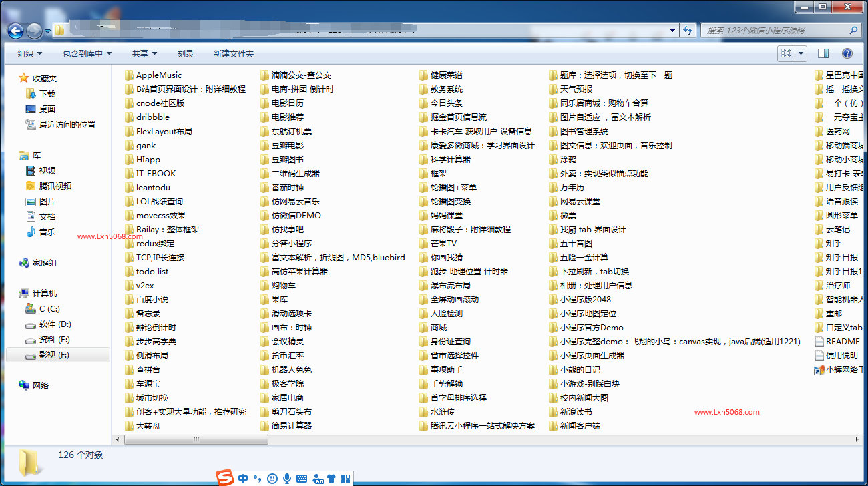868x486 pixels.
Task: Click the horizontal scrollbar right arrow
Action: [858, 439]
